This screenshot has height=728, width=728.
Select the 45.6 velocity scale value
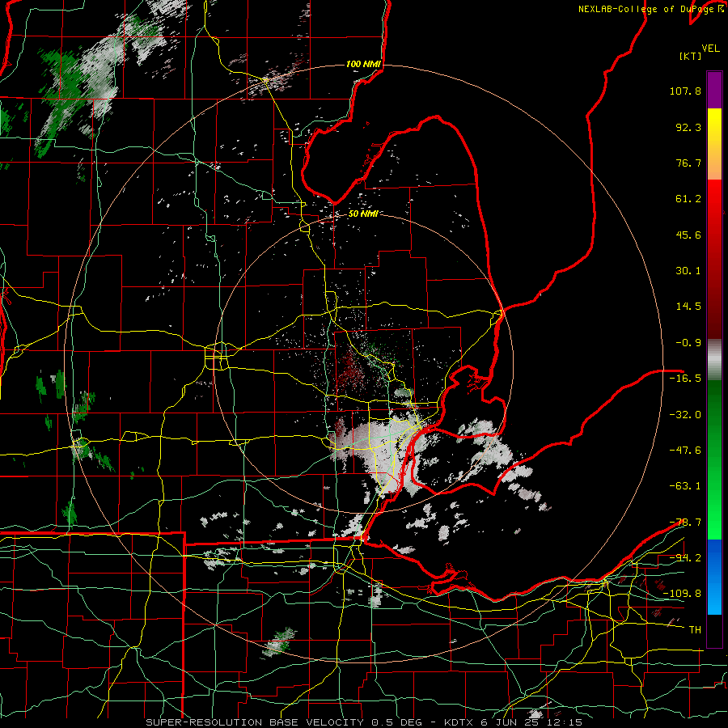(688, 235)
